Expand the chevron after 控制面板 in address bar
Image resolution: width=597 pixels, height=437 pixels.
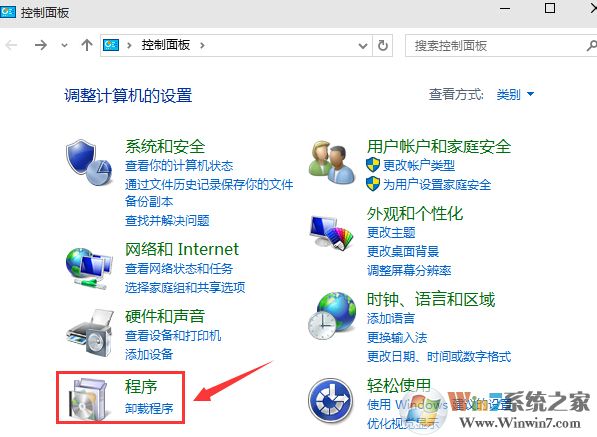[x=202, y=46]
